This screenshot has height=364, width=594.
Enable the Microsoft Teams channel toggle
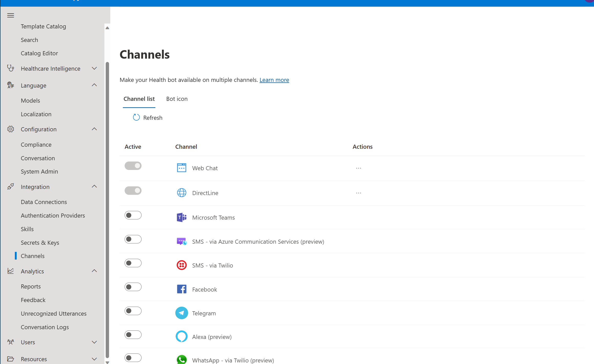(x=133, y=215)
